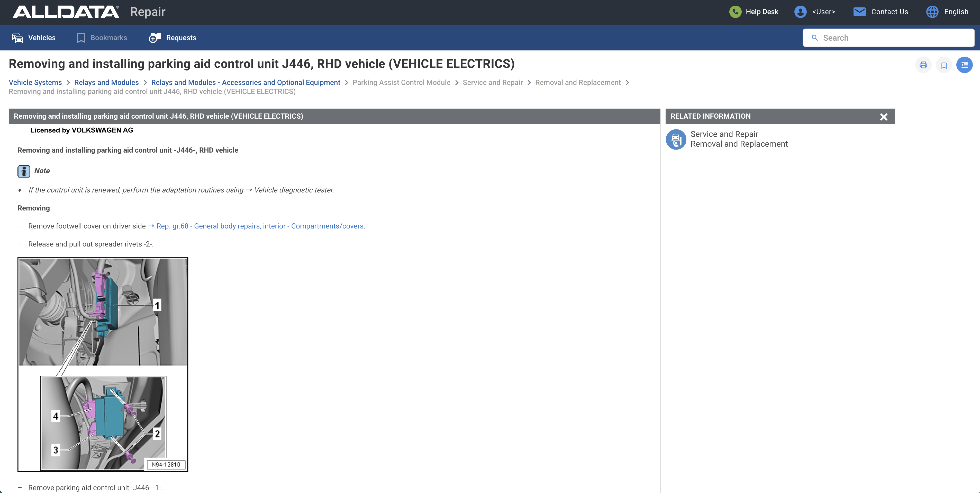Click the chevron after Vehicle Systems breadcrumb

[x=68, y=83]
